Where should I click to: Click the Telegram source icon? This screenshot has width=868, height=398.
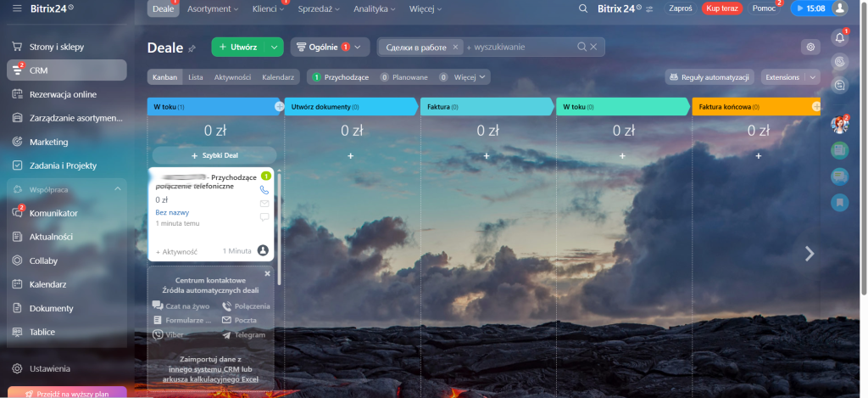[226, 334]
